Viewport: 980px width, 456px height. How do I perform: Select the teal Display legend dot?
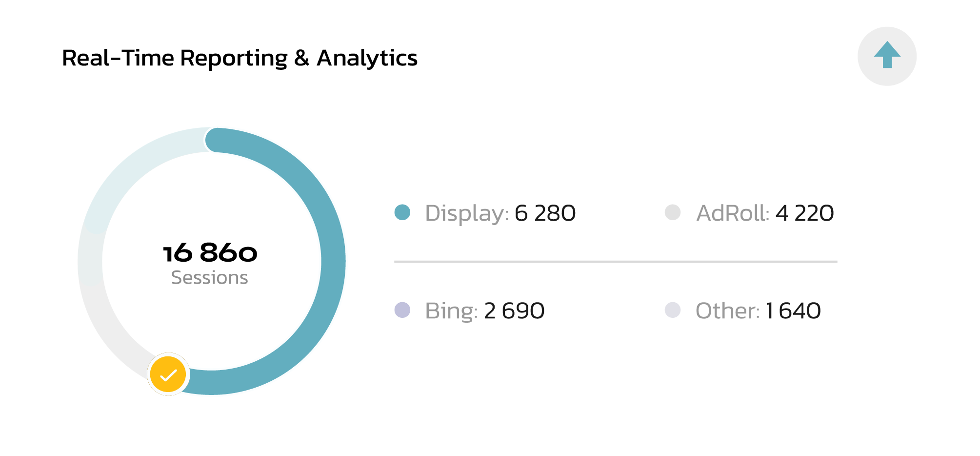tap(402, 212)
